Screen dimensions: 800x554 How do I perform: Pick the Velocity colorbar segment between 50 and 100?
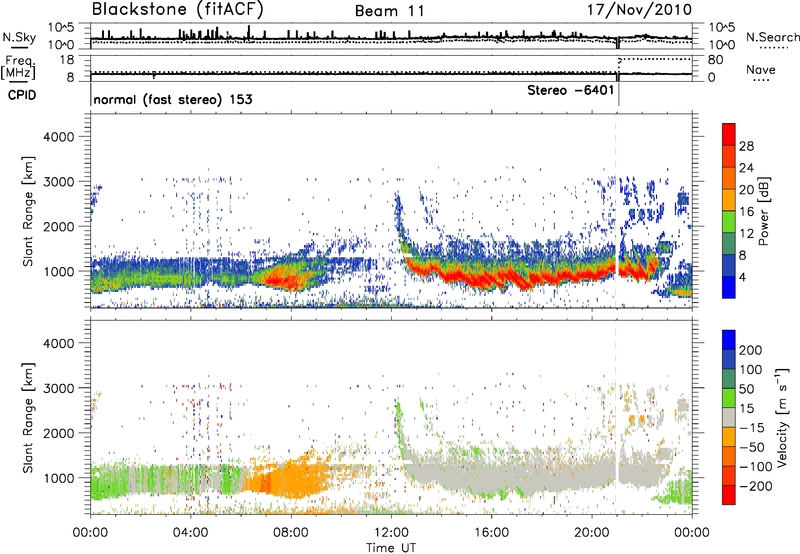[x=729, y=379]
